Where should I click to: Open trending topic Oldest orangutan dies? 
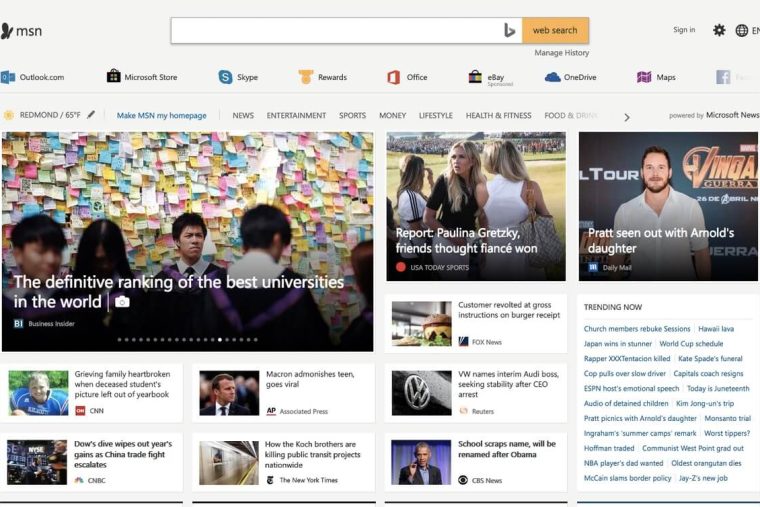(706, 463)
